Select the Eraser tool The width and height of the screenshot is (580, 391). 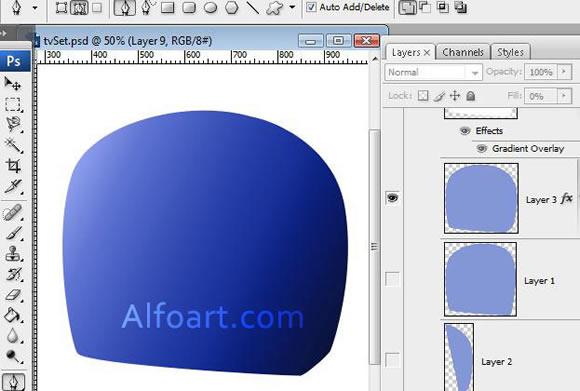[x=13, y=295]
